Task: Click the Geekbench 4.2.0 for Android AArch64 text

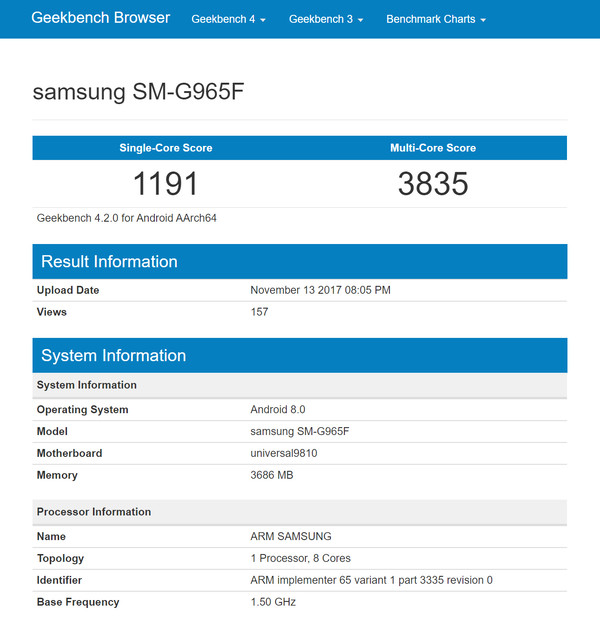Action: 126,218
